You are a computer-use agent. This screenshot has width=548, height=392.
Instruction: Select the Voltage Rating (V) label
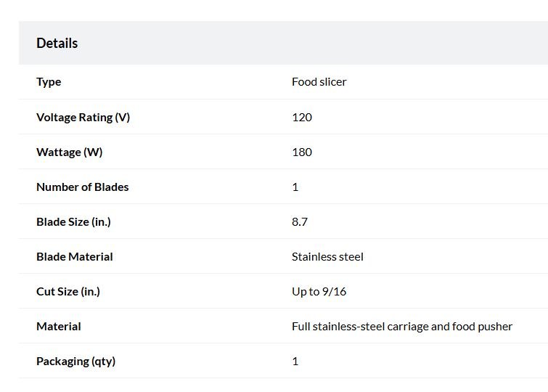(x=83, y=117)
